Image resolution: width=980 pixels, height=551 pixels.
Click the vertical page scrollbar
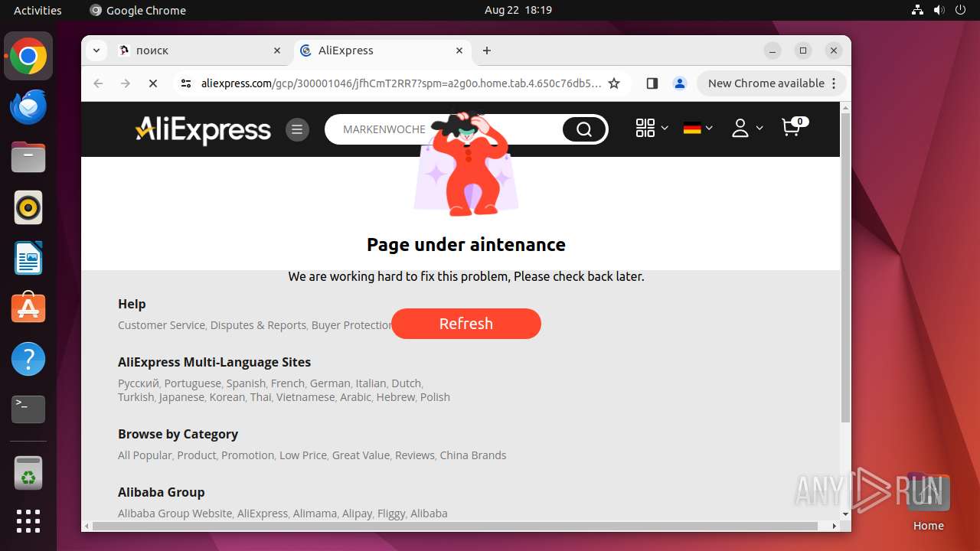coord(845,268)
